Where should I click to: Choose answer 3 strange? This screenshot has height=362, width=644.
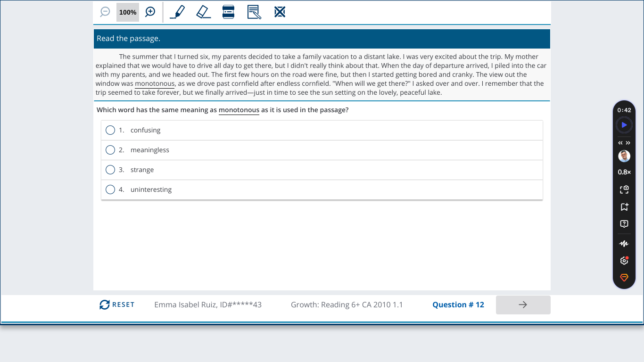coord(322,170)
